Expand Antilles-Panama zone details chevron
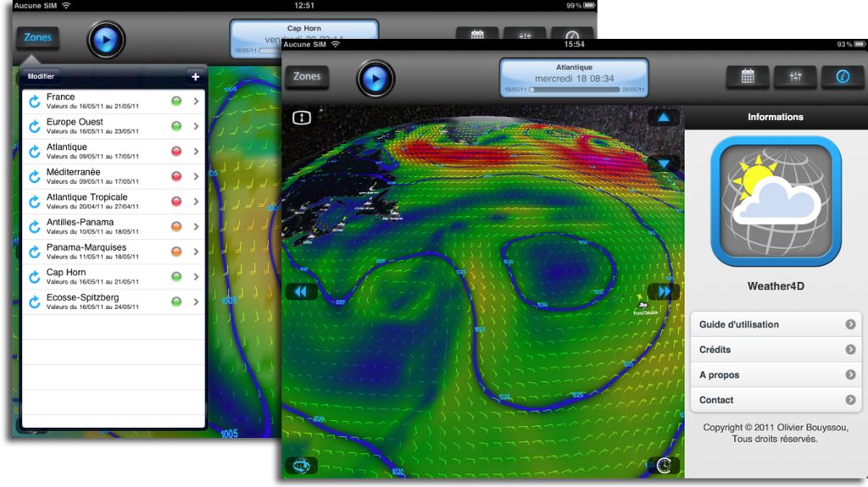This screenshot has height=487, width=868. 196,226
